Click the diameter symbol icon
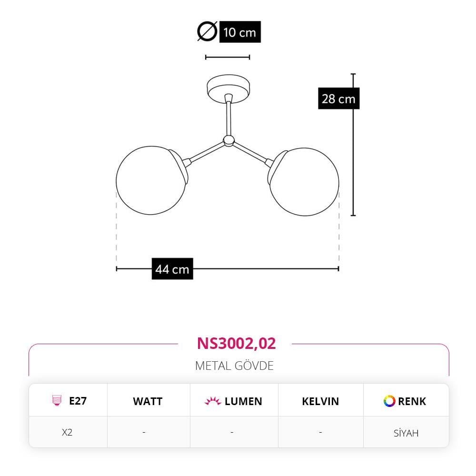Viewport: 476px width, 476px height. (208, 31)
